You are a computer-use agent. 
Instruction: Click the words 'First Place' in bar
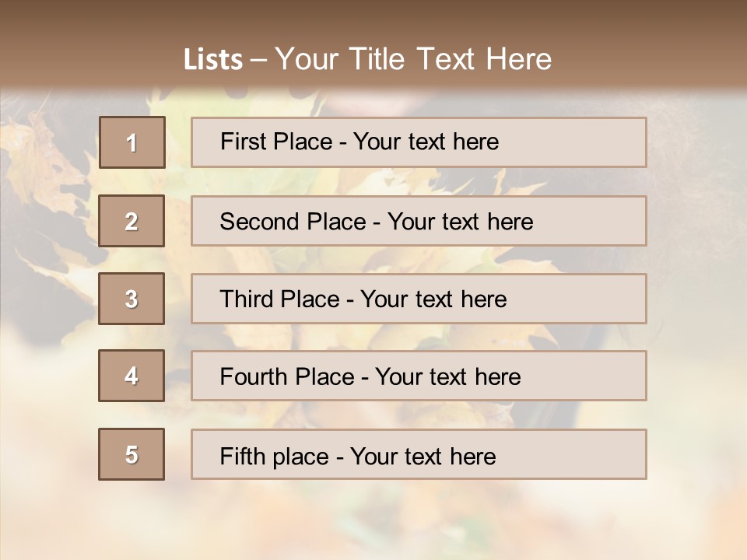click(x=276, y=142)
